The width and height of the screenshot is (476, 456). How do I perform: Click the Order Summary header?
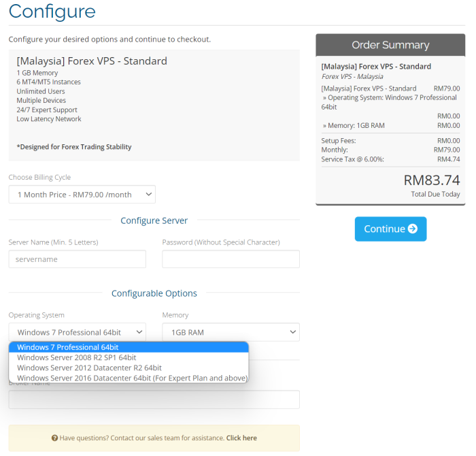[x=390, y=46]
